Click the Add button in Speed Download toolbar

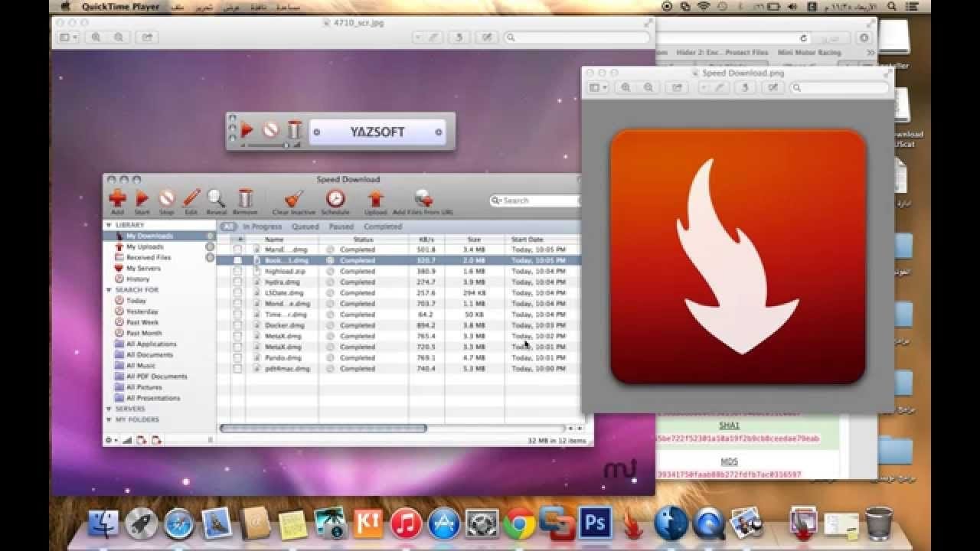pyautogui.click(x=117, y=199)
